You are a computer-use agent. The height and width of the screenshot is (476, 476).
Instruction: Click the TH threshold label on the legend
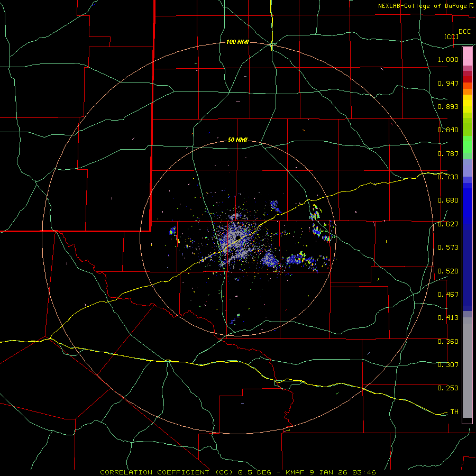[454, 412]
